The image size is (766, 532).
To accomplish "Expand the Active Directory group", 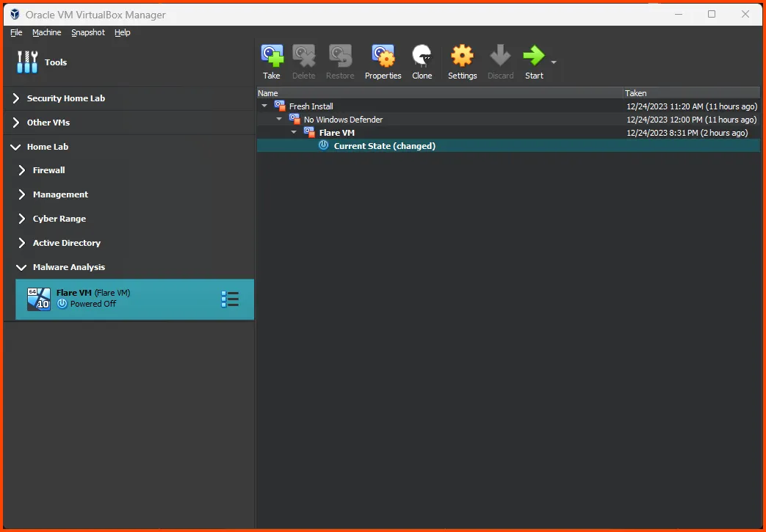I will (x=21, y=243).
